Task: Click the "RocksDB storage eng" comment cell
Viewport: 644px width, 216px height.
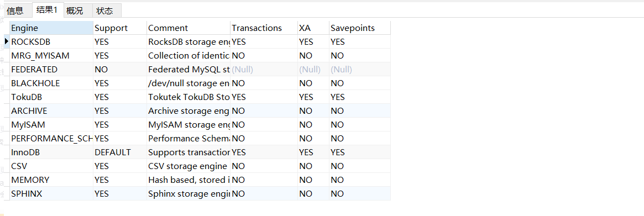Action: point(189,42)
